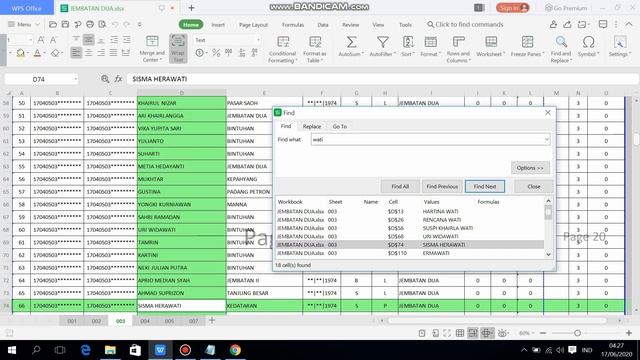Click the AutoFilter funnel icon
The width and height of the screenshot is (640, 360).
(x=382, y=42)
